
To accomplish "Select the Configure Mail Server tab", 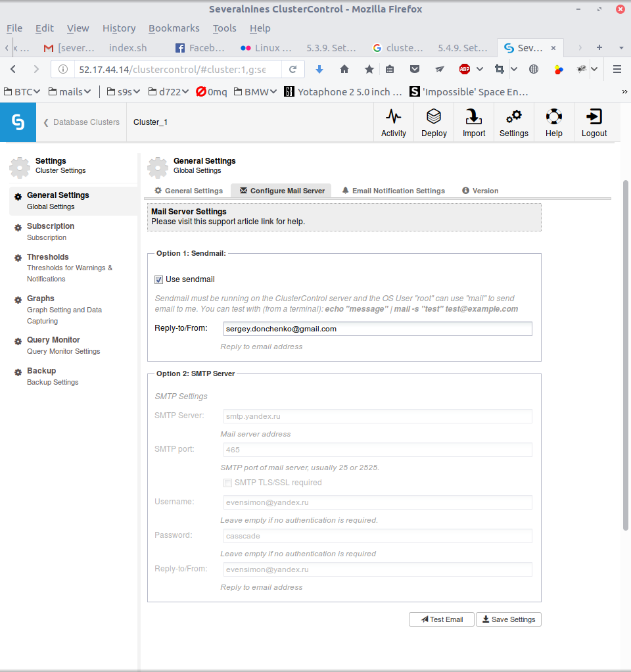I will (282, 191).
